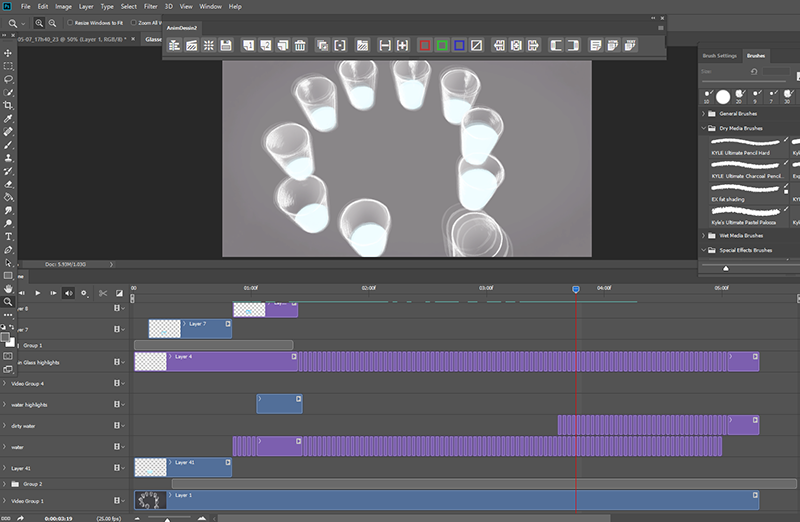Image resolution: width=800 pixels, height=522 pixels.
Task: Select the Hand tool
Action: coord(8,289)
